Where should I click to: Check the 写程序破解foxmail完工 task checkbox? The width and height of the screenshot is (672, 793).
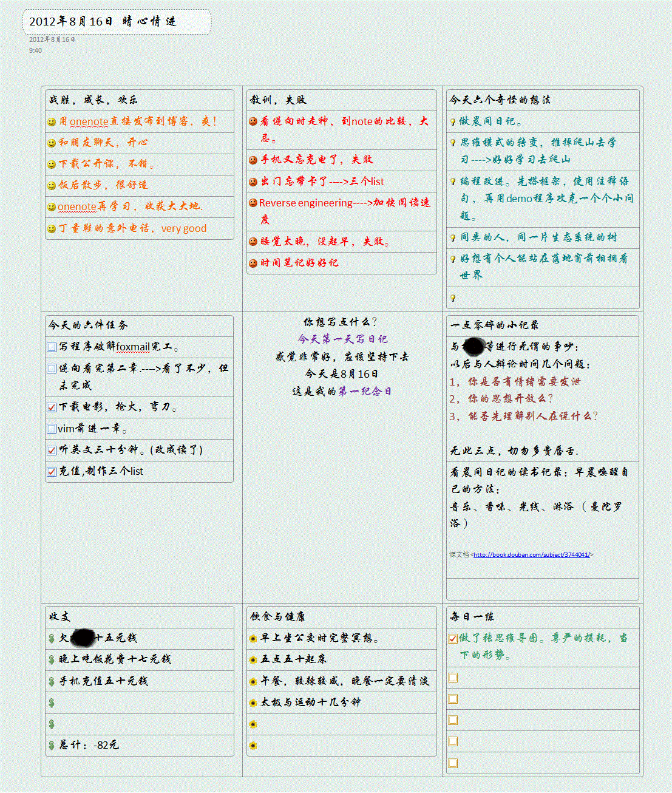(52, 347)
